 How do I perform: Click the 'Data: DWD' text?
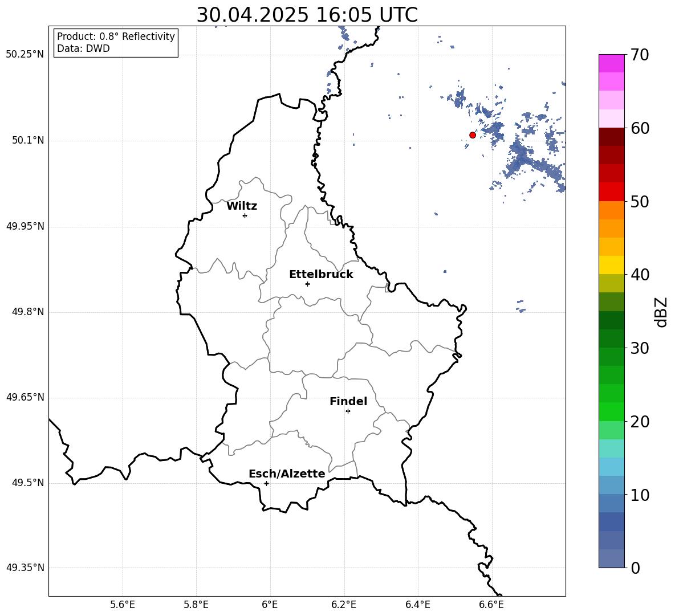tap(83, 48)
